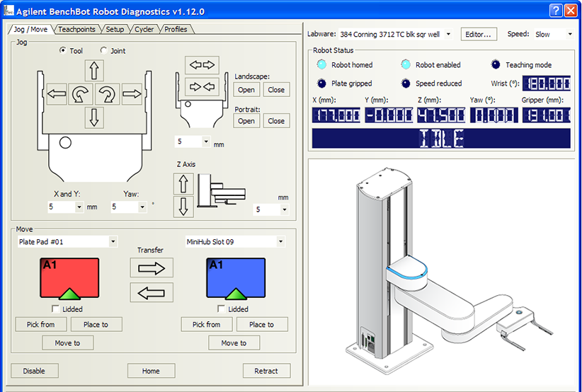Transfer plate using the right arrow
The image size is (582, 392).
[x=152, y=267]
